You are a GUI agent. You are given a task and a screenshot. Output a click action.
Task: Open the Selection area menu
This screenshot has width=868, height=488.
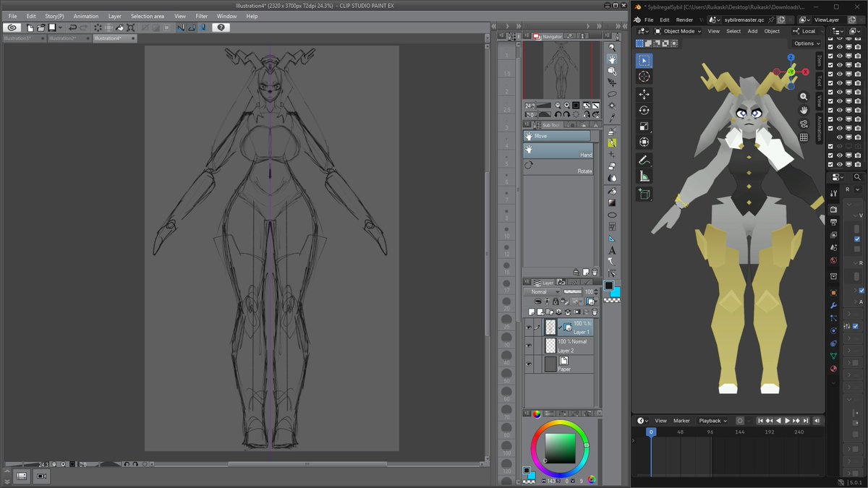pos(148,16)
